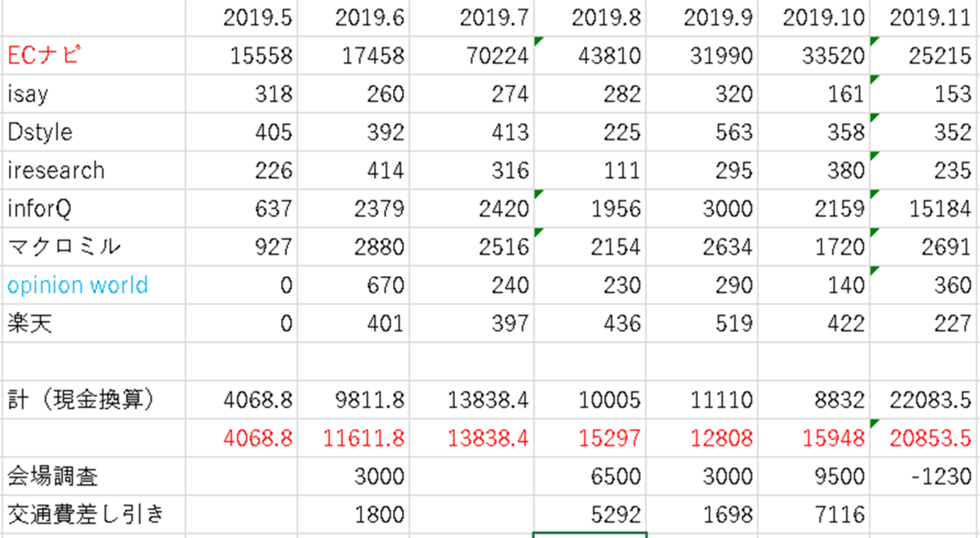Select the iresearch cell with 414

pos(354,171)
